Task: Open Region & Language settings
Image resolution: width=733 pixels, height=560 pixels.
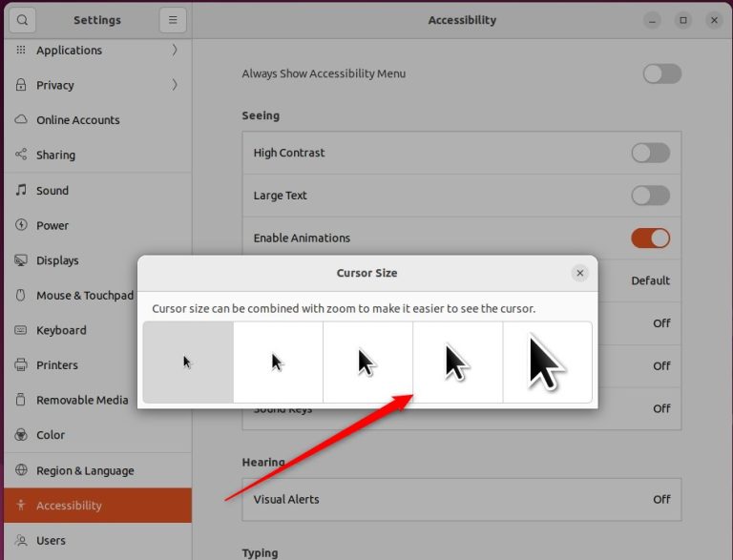Action: tap(85, 470)
